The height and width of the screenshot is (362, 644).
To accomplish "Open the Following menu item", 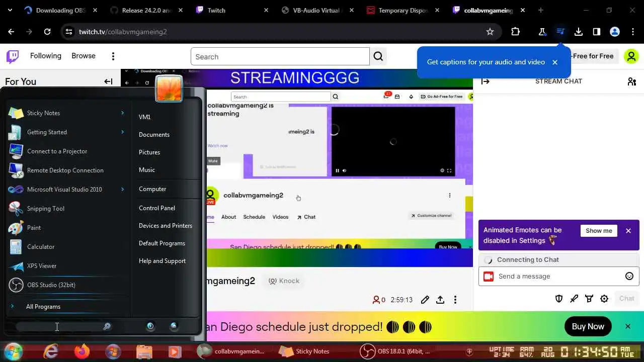I will pyautogui.click(x=46, y=56).
